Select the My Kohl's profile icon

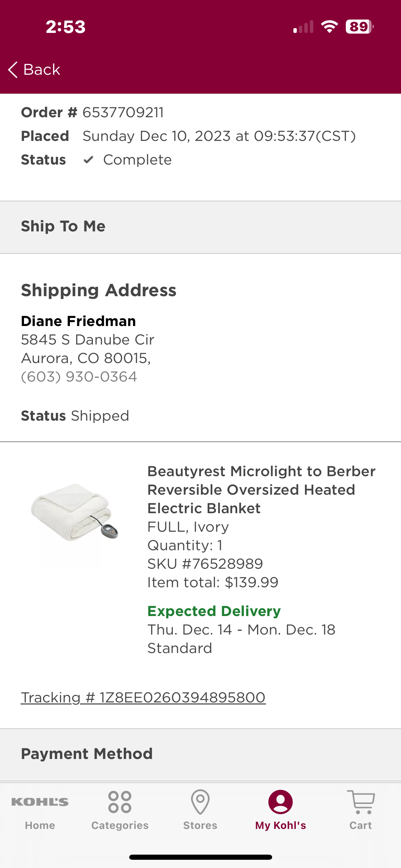[x=280, y=802]
